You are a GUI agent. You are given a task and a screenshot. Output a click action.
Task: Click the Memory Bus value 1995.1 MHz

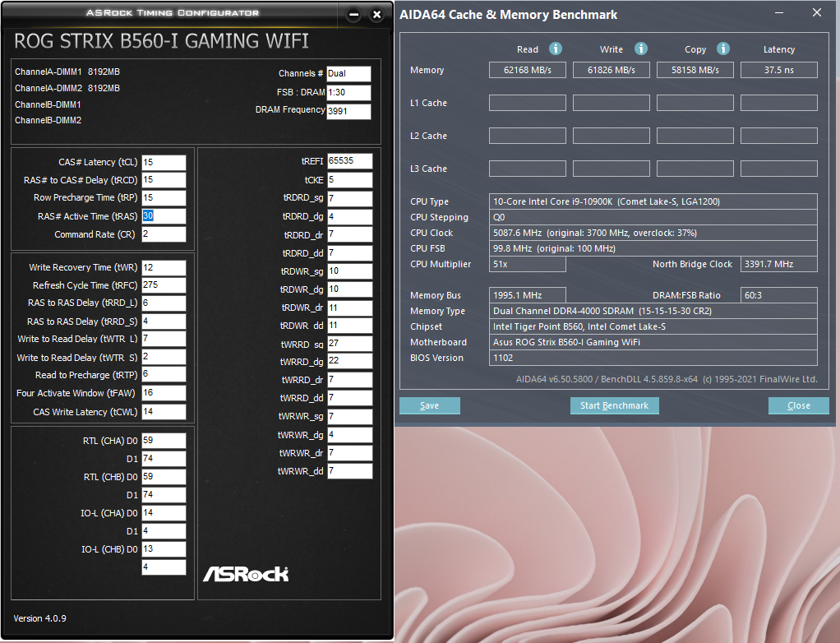pos(528,295)
